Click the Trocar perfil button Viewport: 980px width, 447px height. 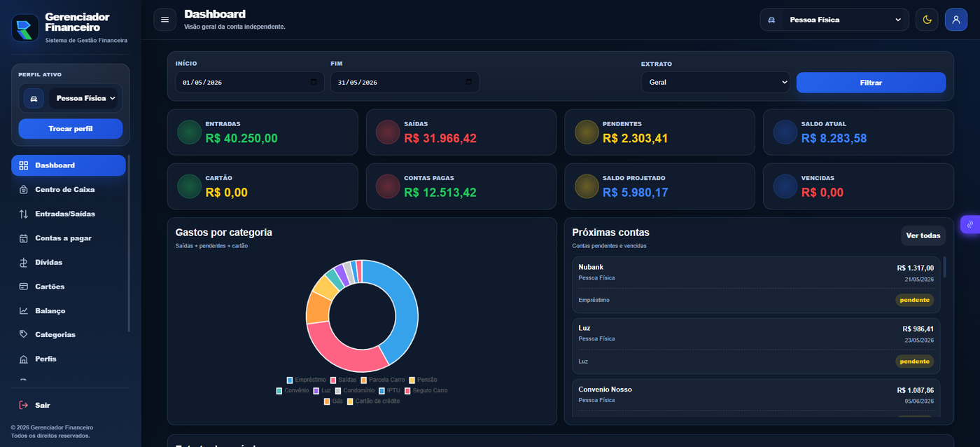coord(70,129)
